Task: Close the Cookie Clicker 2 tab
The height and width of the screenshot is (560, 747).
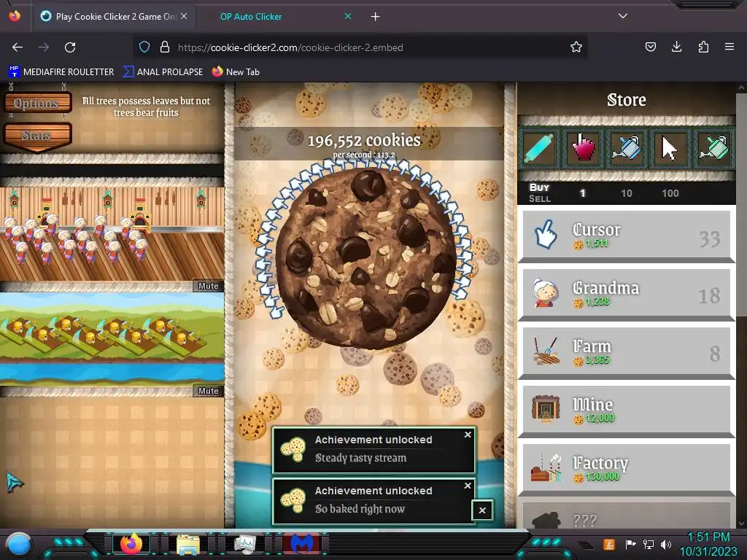Action: coord(184,16)
